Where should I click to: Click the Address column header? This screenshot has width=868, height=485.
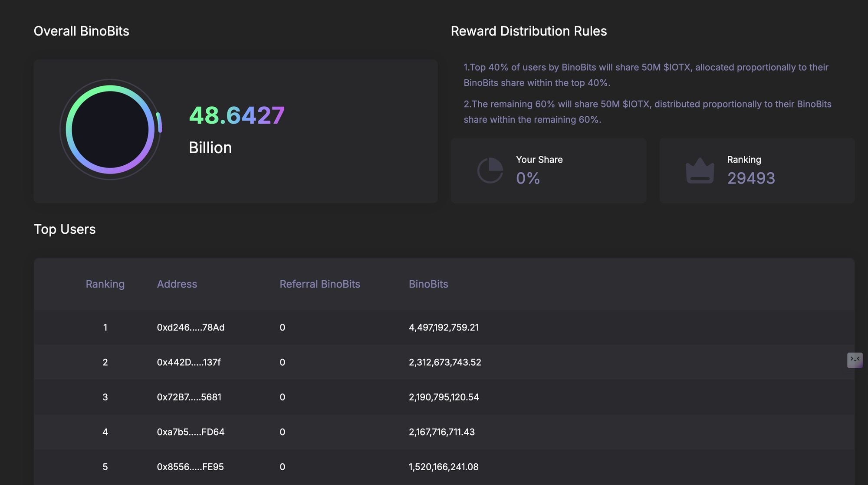pyautogui.click(x=177, y=284)
